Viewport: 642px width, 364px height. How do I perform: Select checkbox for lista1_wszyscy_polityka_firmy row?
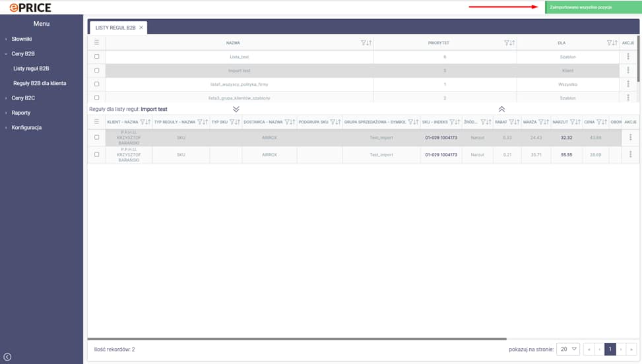click(x=96, y=84)
